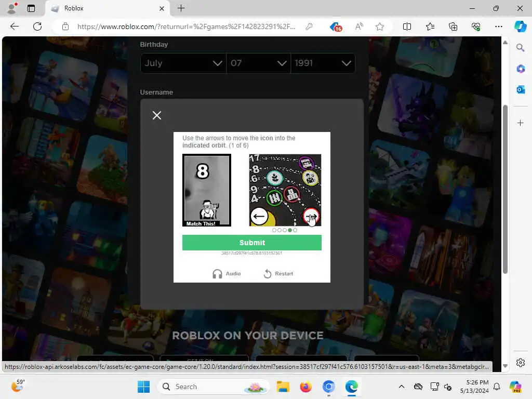
Task: Move icon with the left arrow
Action: tap(259, 217)
